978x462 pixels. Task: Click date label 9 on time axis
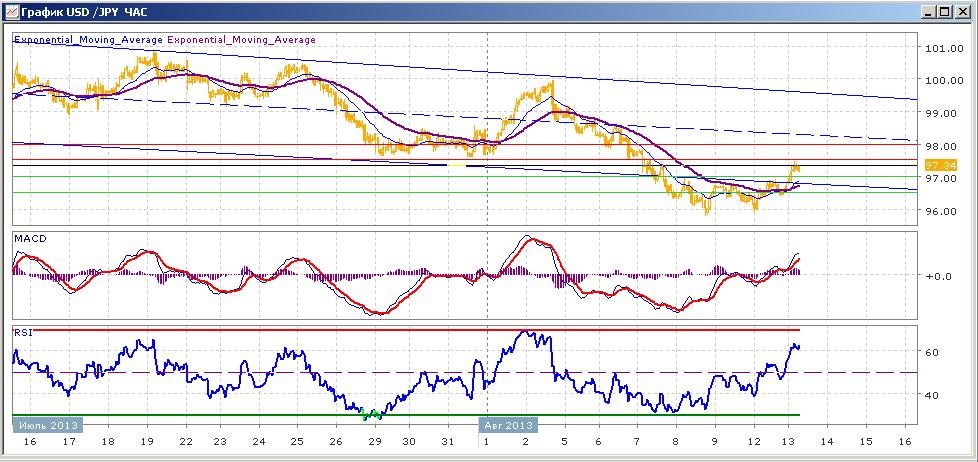(x=715, y=441)
